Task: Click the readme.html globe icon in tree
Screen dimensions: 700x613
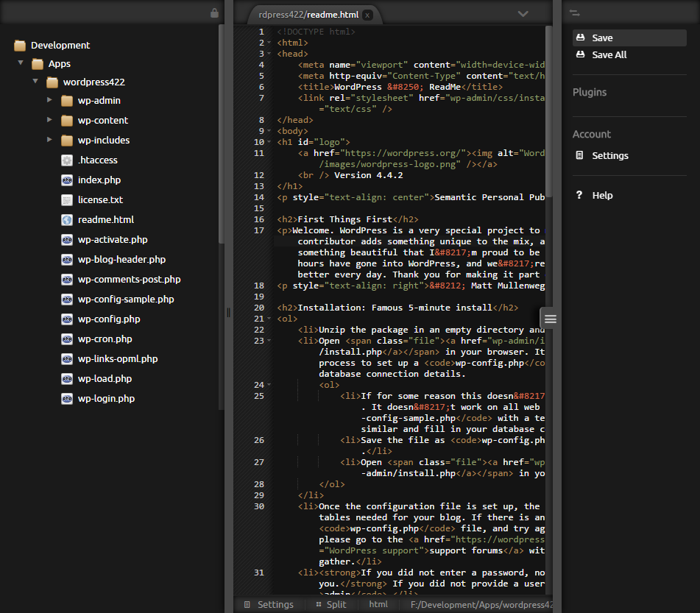Action: [67, 219]
